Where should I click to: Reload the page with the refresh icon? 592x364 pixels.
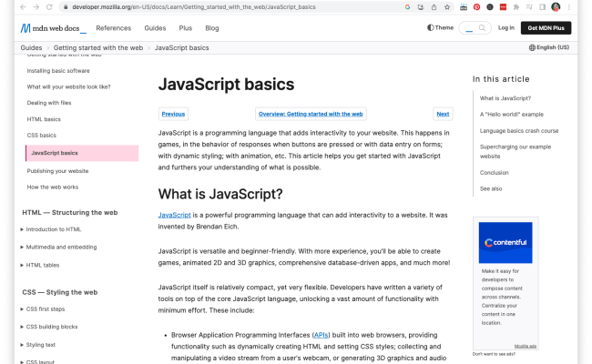pyautogui.click(x=49, y=6)
